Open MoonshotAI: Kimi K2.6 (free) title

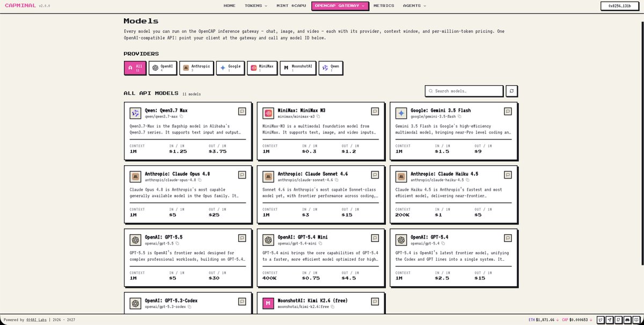[x=313, y=300]
